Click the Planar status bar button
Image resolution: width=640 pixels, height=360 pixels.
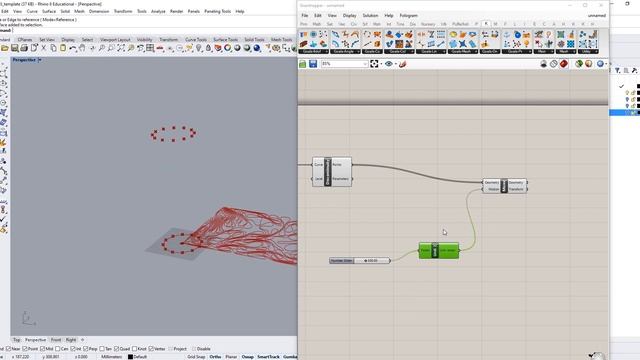(231, 357)
